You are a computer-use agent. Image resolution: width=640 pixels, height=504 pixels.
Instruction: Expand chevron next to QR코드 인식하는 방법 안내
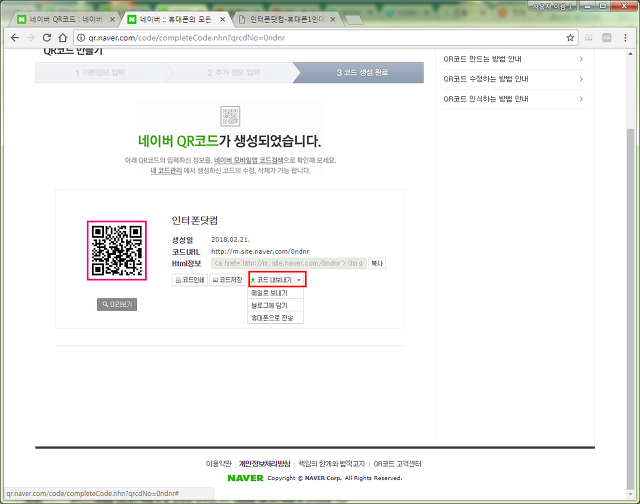[x=581, y=99]
